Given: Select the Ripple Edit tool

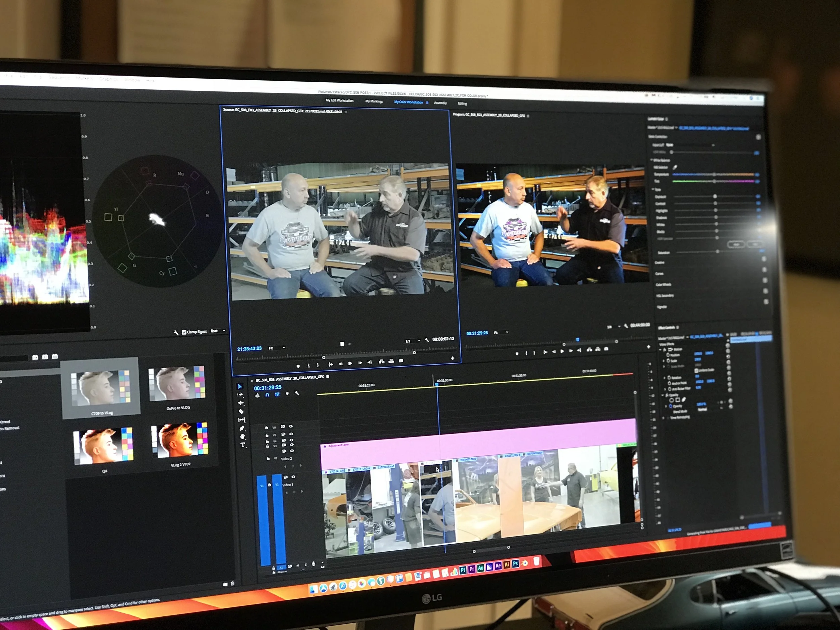Looking at the screenshot, I should (240, 403).
